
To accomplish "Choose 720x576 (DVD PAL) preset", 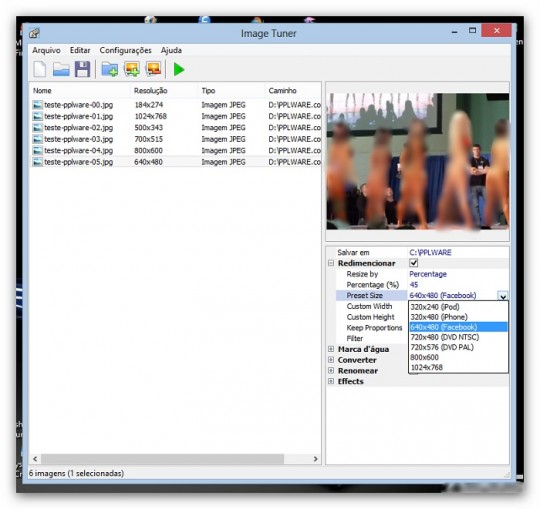I will click(458, 347).
